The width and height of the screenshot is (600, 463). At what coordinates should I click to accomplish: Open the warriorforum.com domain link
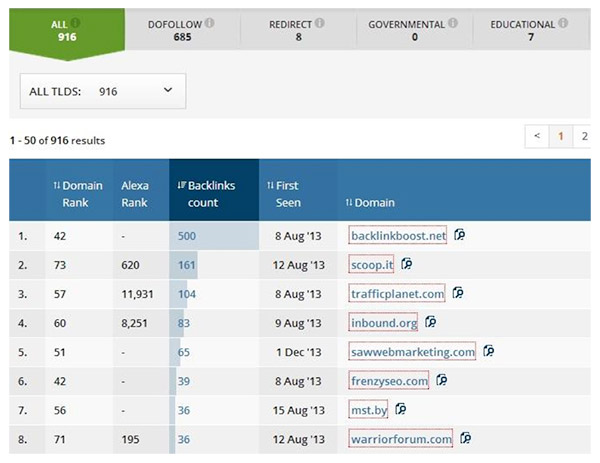[401, 439]
